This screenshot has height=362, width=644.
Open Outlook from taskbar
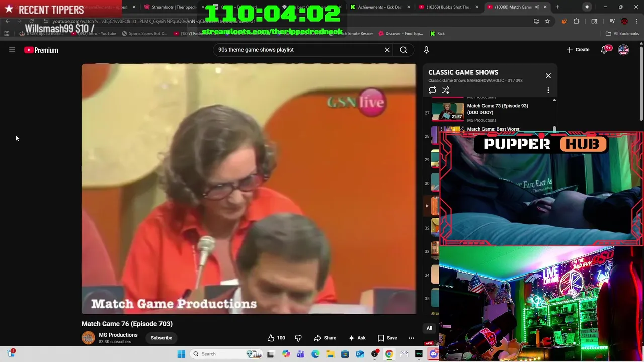(x=360, y=354)
